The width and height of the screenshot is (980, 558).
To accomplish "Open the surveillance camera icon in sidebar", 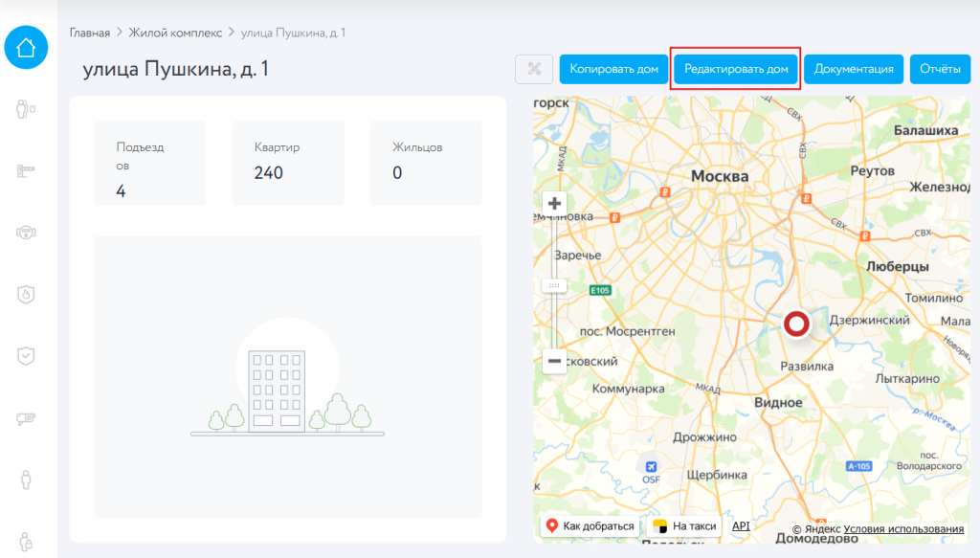I will point(26,418).
